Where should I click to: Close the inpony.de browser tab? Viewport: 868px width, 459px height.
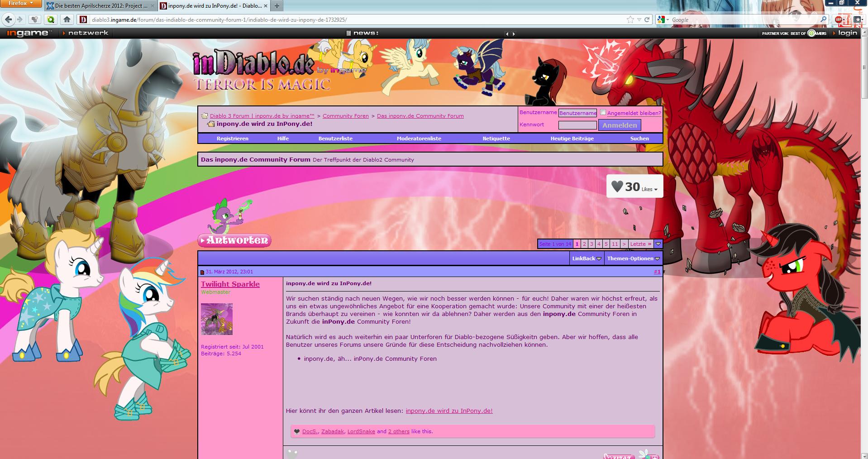pos(265,6)
